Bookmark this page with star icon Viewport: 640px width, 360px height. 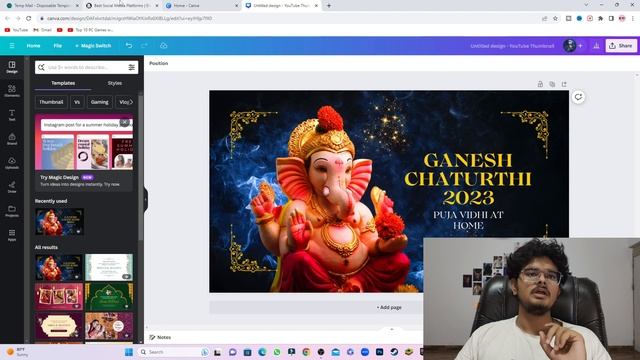[x=555, y=18]
